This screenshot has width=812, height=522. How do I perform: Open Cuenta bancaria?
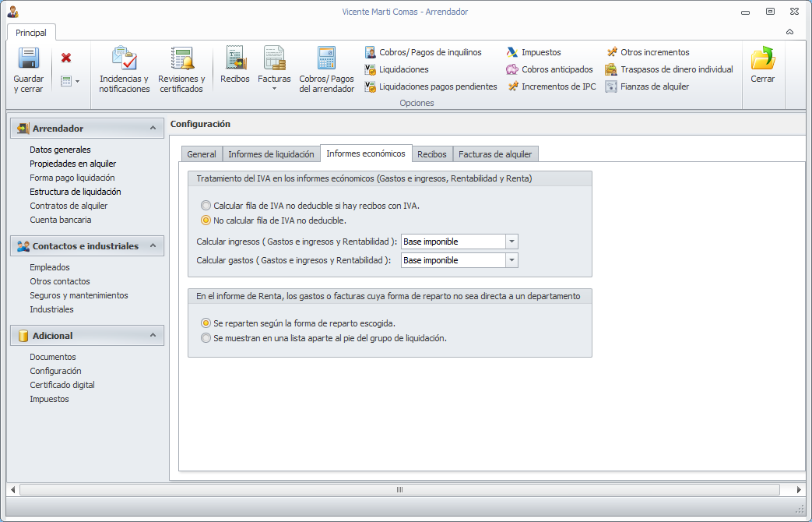click(x=61, y=220)
